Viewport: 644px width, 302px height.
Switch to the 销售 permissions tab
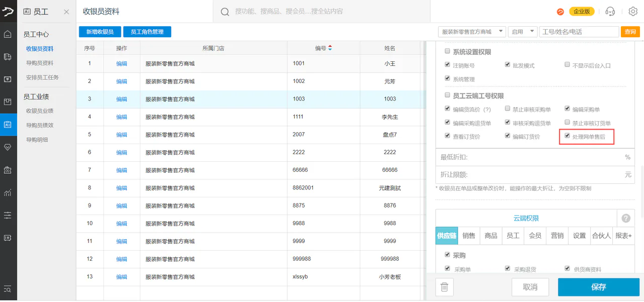469,235
